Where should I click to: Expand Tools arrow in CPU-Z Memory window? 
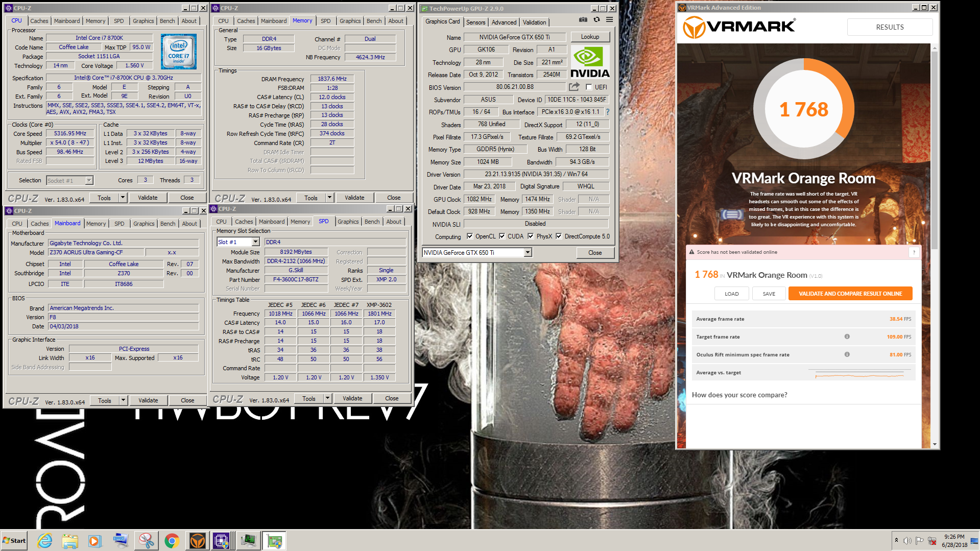coord(329,198)
